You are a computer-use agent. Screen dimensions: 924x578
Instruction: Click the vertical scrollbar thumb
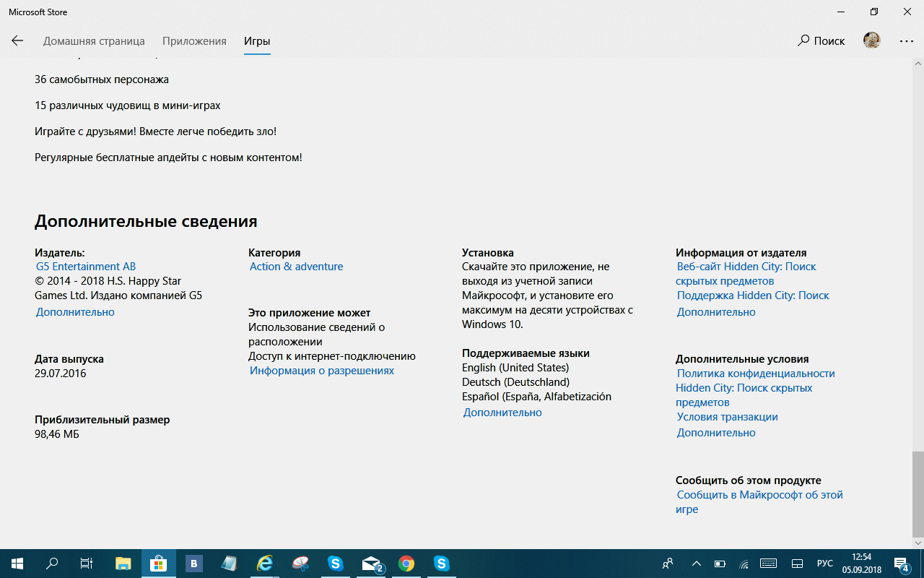pos(918,493)
